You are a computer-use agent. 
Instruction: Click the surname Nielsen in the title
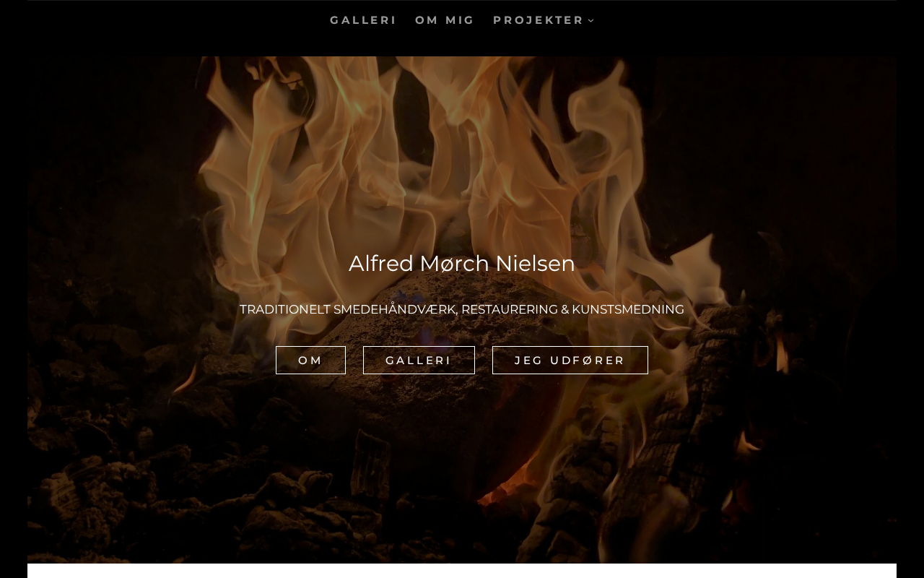(535, 264)
